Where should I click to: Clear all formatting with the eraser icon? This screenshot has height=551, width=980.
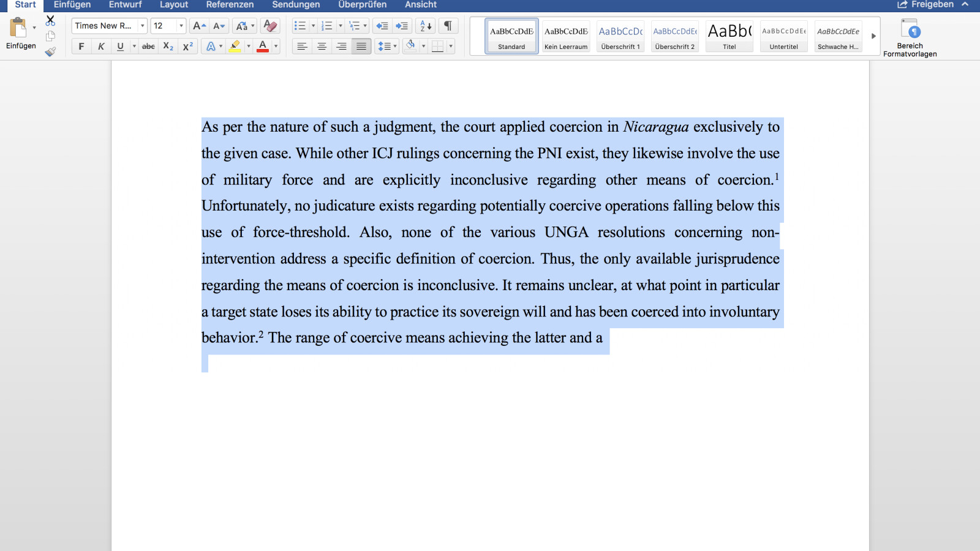click(x=269, y=26)
